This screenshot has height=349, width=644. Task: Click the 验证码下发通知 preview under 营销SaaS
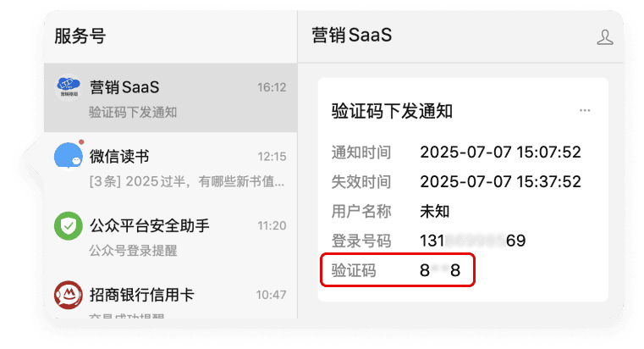click(133, 112)
